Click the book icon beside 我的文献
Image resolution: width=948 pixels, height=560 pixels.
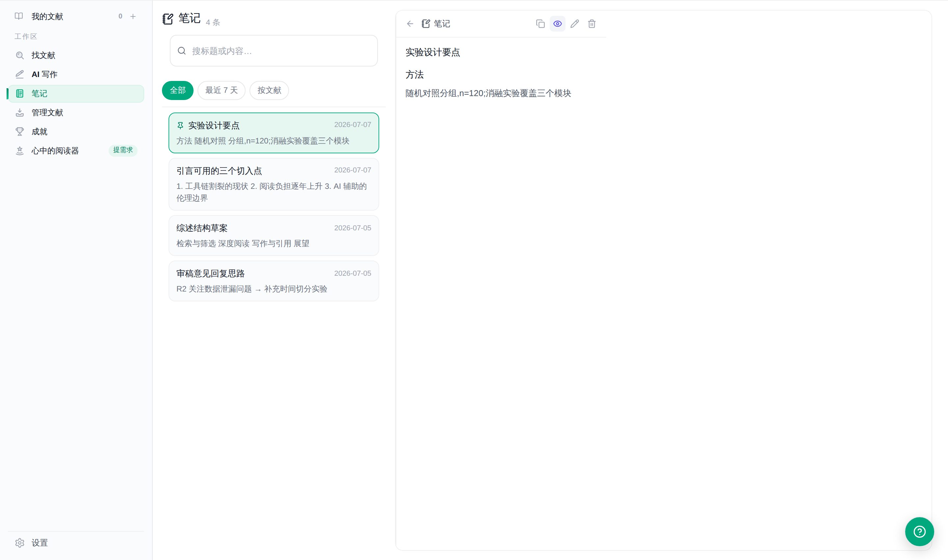click(19, 16)
